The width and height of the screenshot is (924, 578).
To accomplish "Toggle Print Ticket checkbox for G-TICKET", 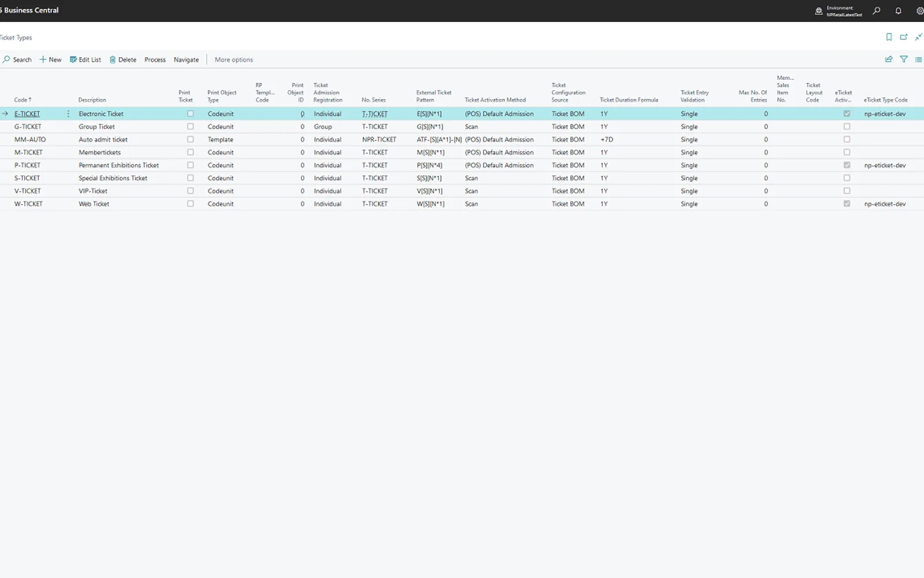I will pos(190,127).
